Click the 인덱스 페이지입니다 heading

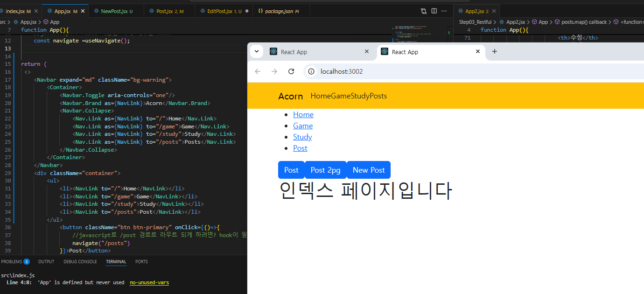pyautogui.click(x=365, y=190)
